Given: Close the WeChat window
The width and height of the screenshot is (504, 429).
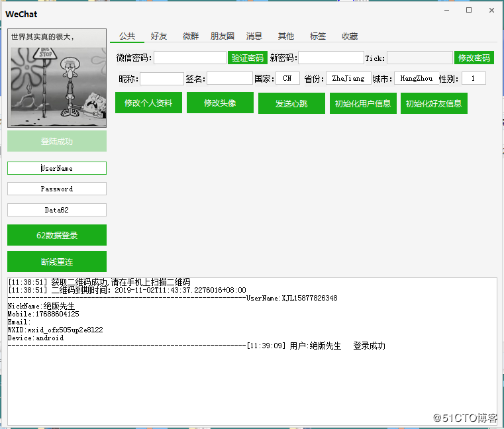Looking at the screenshot, I should click(x=491, y=11).
